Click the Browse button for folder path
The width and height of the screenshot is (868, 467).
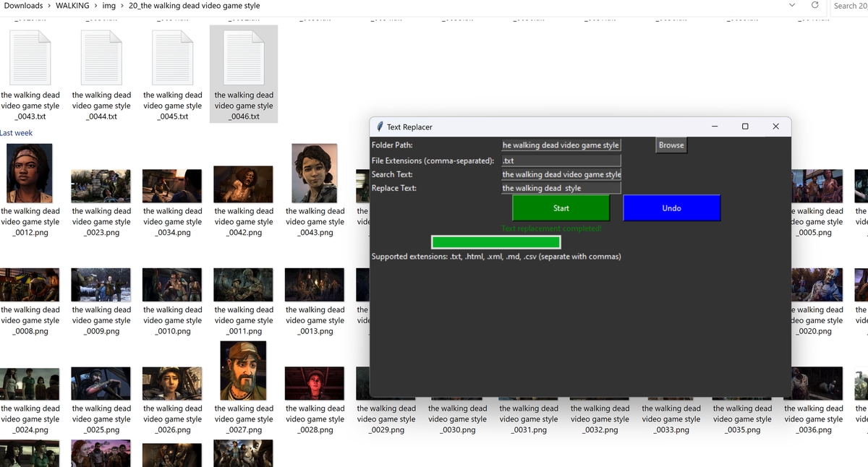tap(671, 145)
